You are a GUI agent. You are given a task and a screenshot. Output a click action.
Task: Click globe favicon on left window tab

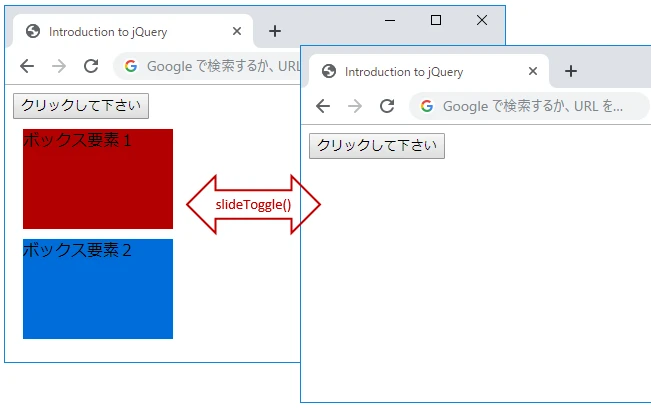[33, 31]
